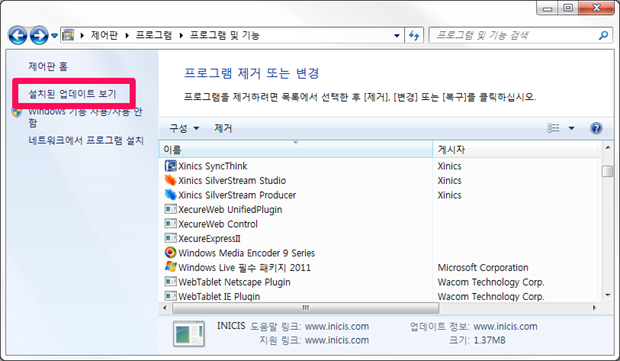The height and width of the screenshot is (361, 620).
Task: Open recent pages dropdown beside navigation arrows
Action: 54,36
